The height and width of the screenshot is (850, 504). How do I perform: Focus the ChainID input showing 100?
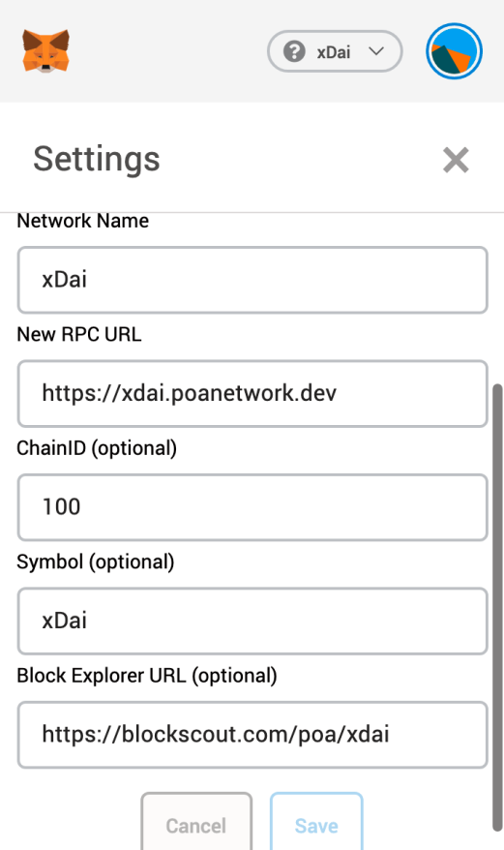click(252, 507)
